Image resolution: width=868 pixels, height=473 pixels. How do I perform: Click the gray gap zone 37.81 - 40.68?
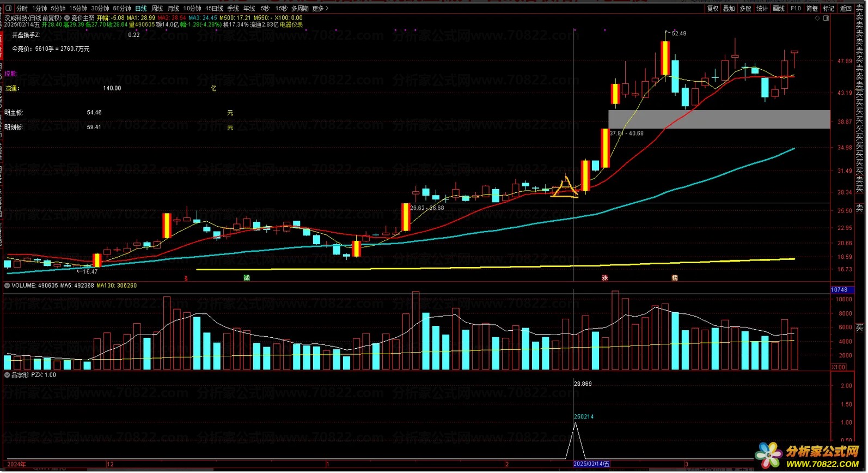coord(719,119)
